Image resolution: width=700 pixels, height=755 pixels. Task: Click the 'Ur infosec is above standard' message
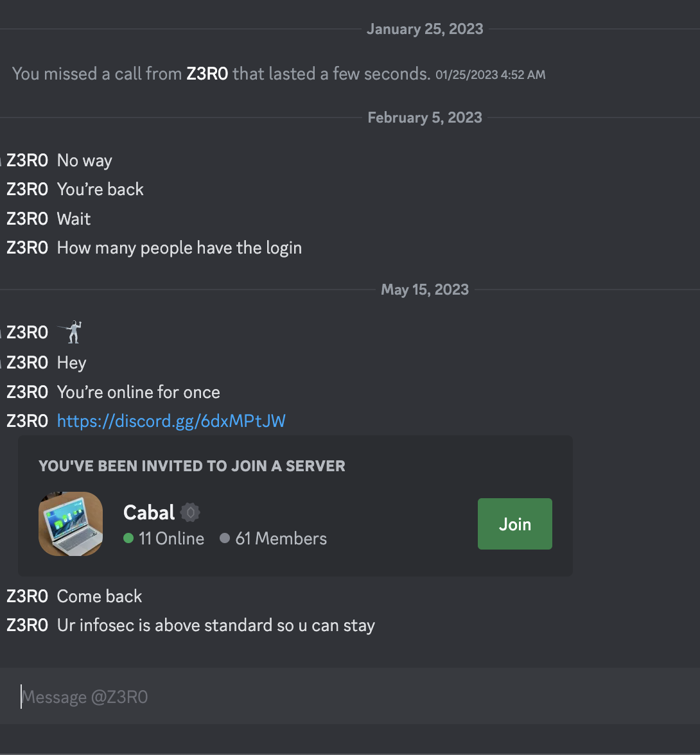[x=216, y=625]
